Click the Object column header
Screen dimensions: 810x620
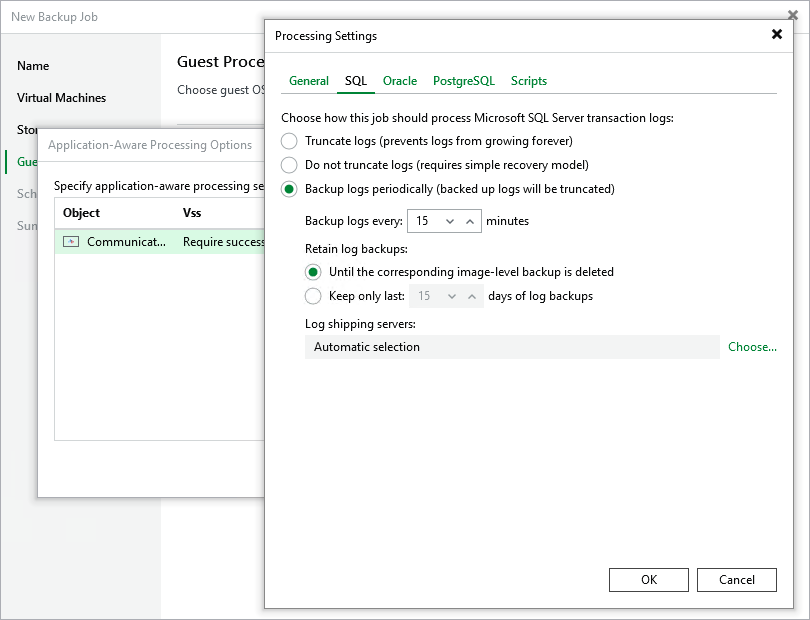point(81,213)
